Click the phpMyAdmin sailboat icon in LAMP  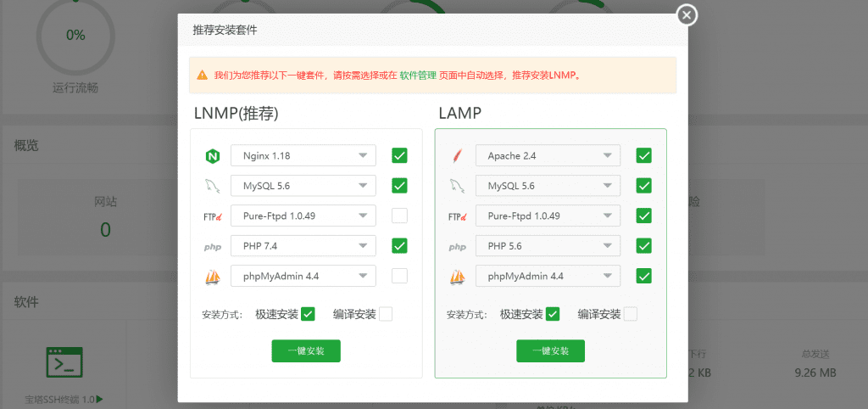click(x=457, y=277)
